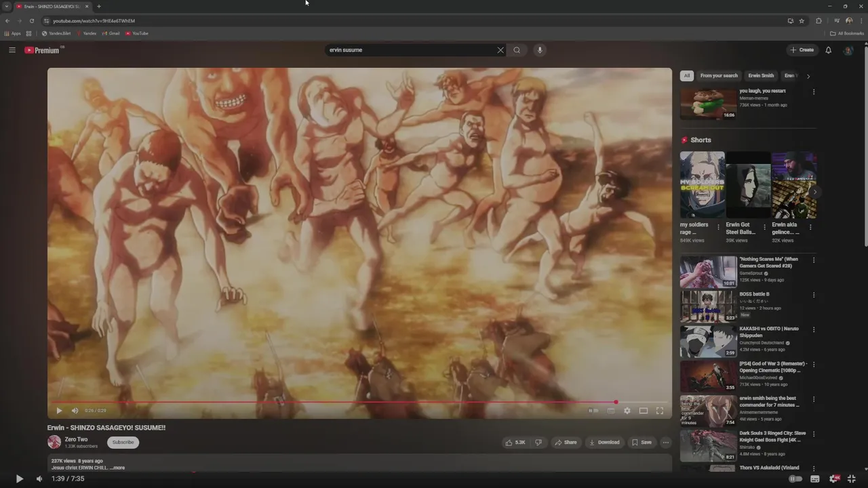
Task: Click the right-edge page scrollbar
Action: click(x=865, y=144)
